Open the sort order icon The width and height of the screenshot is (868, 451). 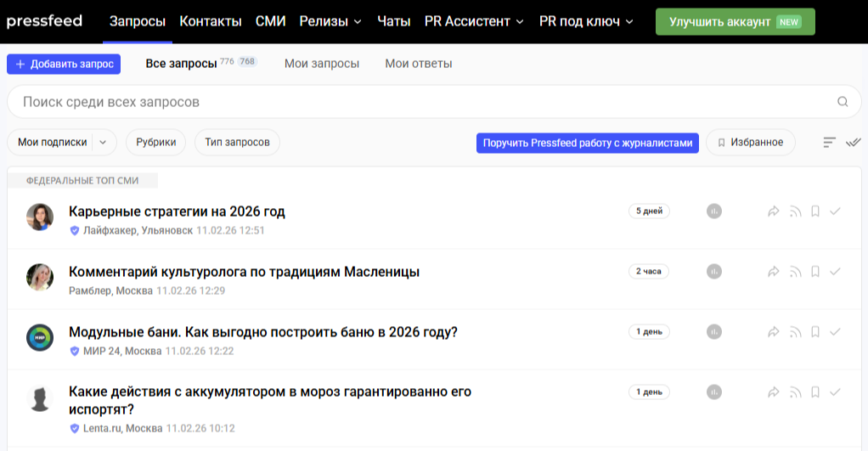tap(829, 143)
